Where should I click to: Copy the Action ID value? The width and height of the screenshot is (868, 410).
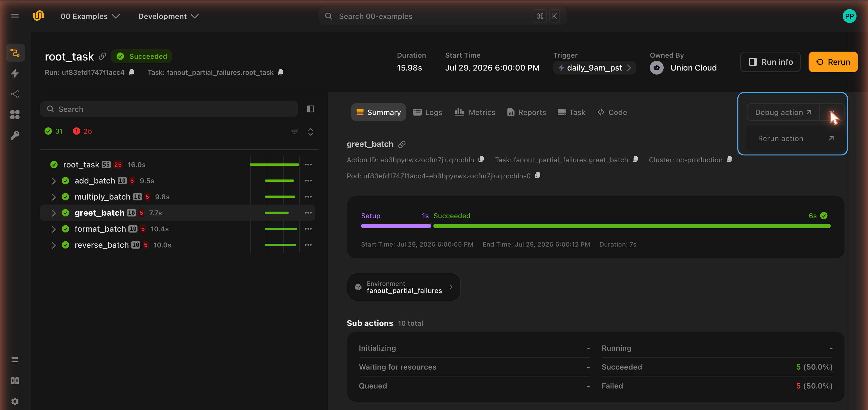(481, 159)
